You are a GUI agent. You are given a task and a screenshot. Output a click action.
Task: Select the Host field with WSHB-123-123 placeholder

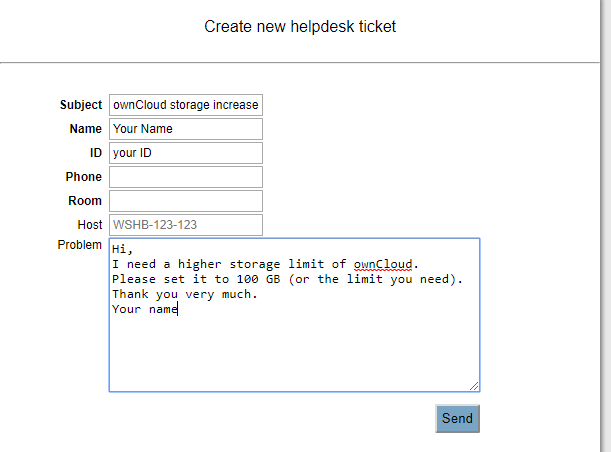186,225
